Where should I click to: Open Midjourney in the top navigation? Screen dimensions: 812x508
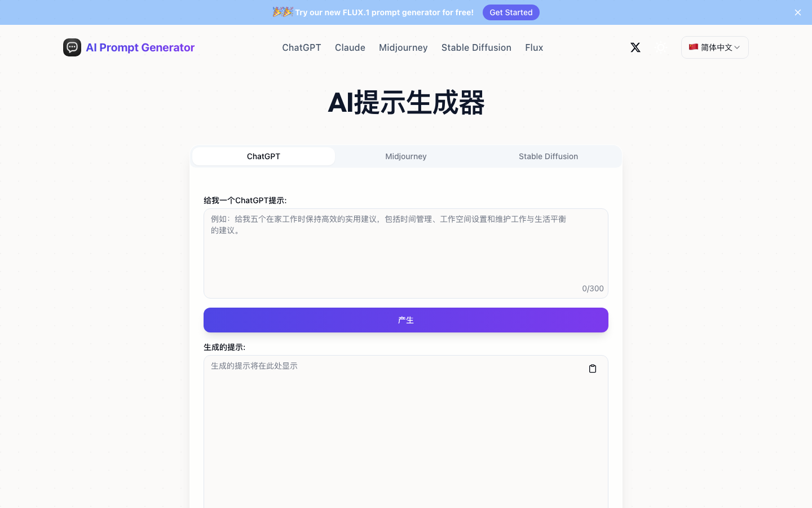(403, 47)
